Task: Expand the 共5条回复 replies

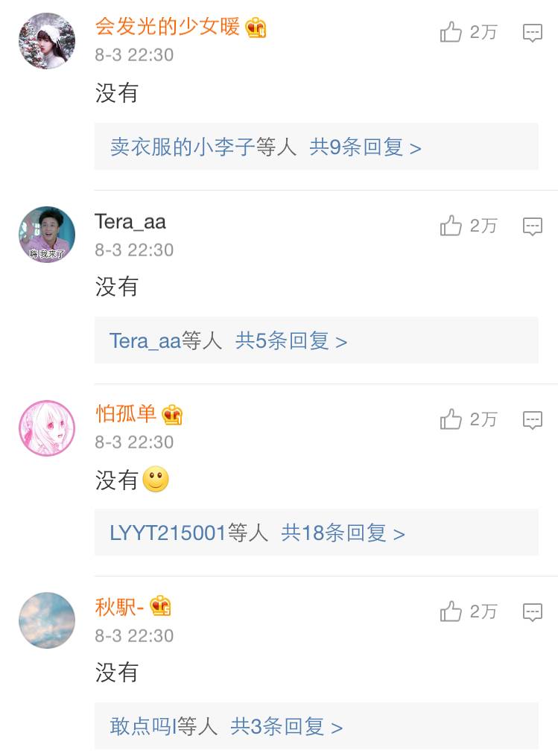Action: tap(291, 340)
